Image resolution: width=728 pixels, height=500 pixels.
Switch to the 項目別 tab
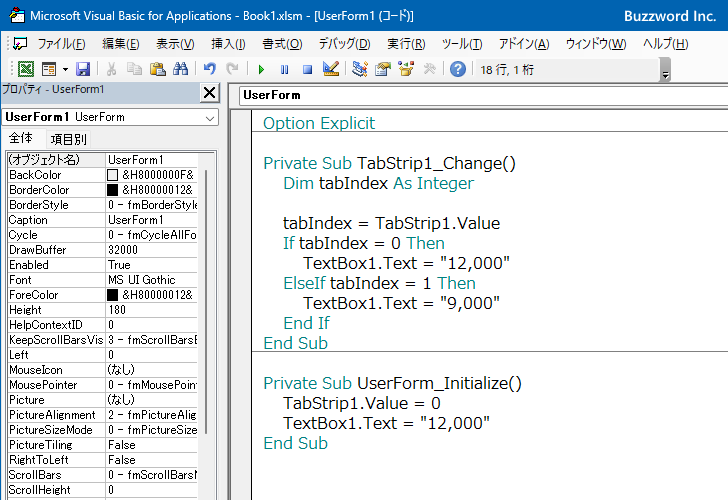click(69, 139)
